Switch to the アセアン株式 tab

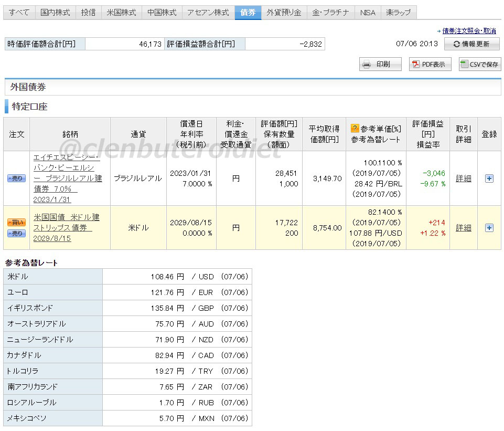(208, 13)
